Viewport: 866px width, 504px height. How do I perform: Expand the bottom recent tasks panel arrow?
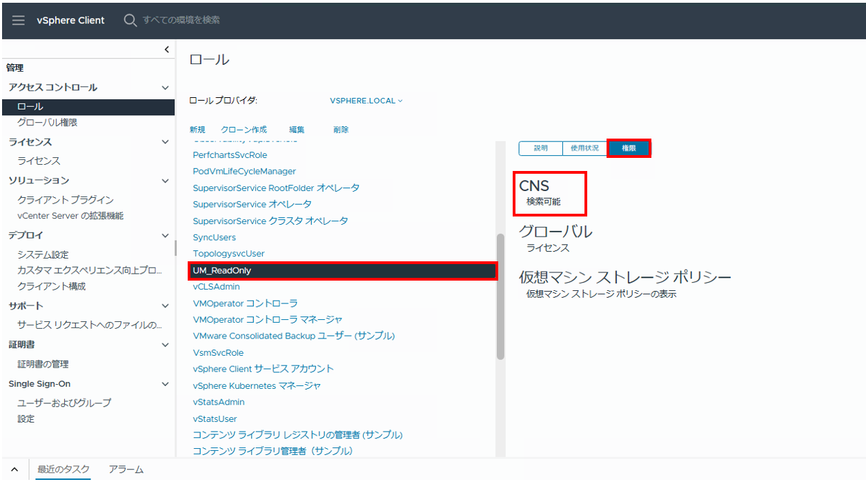[14, 469]
